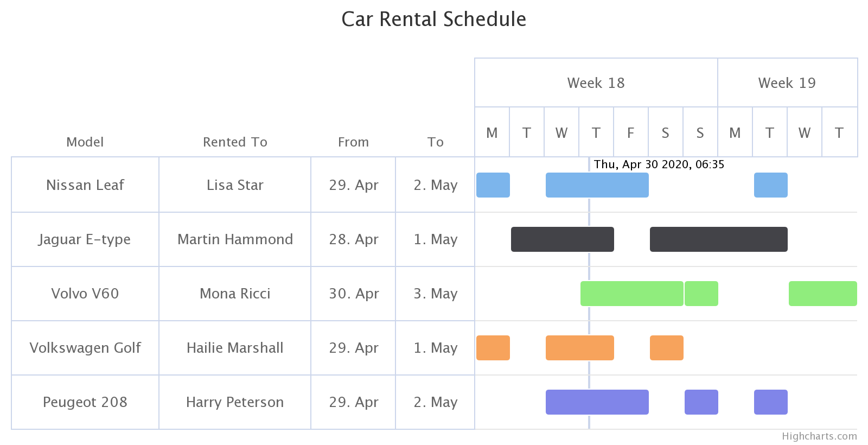Click the Sunday purple Peugeot 208 bar
The image size is (868, 445).
701,402
